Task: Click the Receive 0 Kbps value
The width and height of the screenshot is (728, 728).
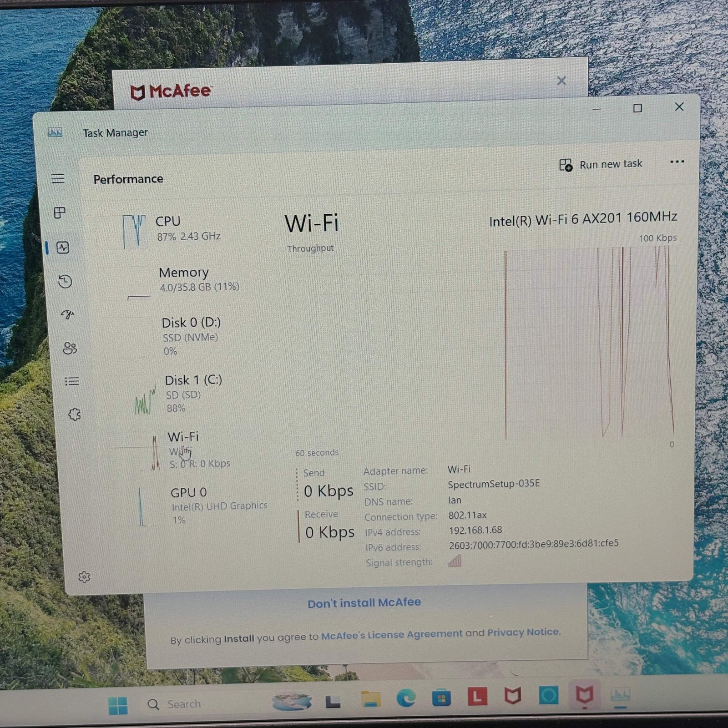Action: [x=330, y=532]
